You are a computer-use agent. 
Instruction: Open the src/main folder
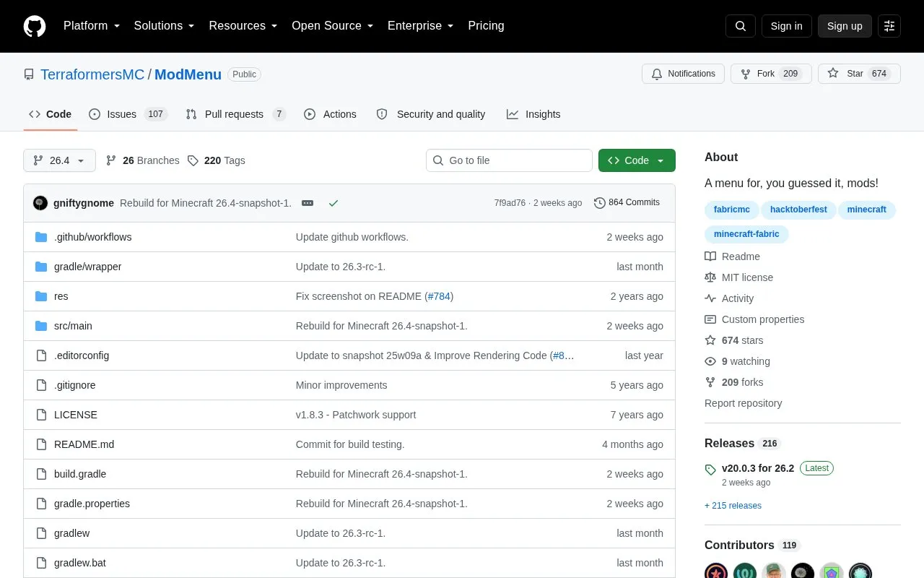coord(73,326)
